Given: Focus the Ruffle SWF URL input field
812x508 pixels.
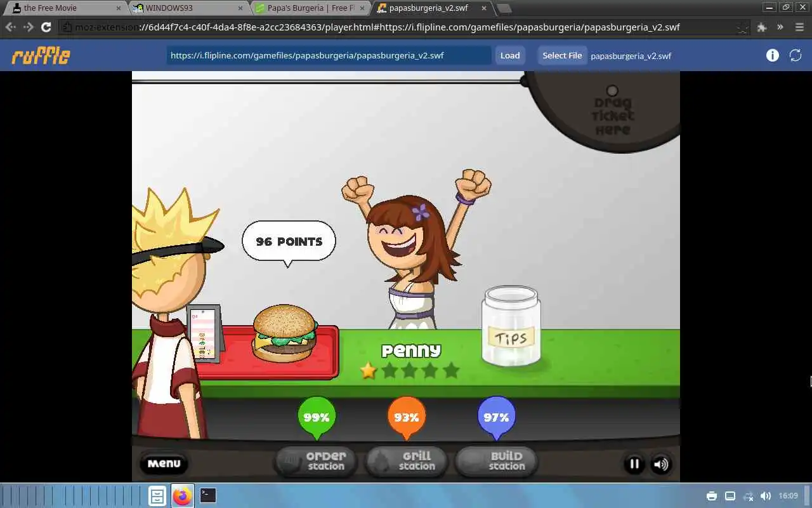Looking at the screenshot, I should pos(329,55).
